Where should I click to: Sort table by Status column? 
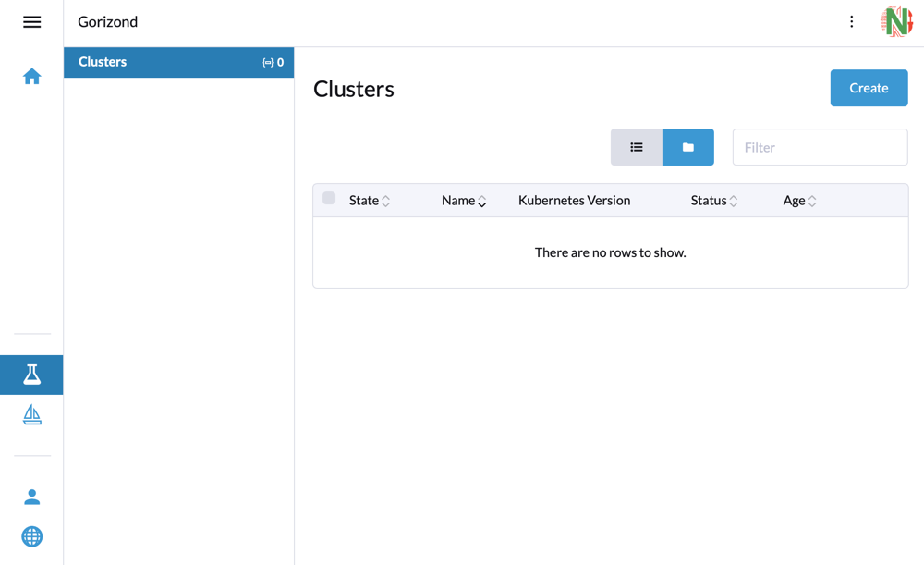[x=714, y=201]
